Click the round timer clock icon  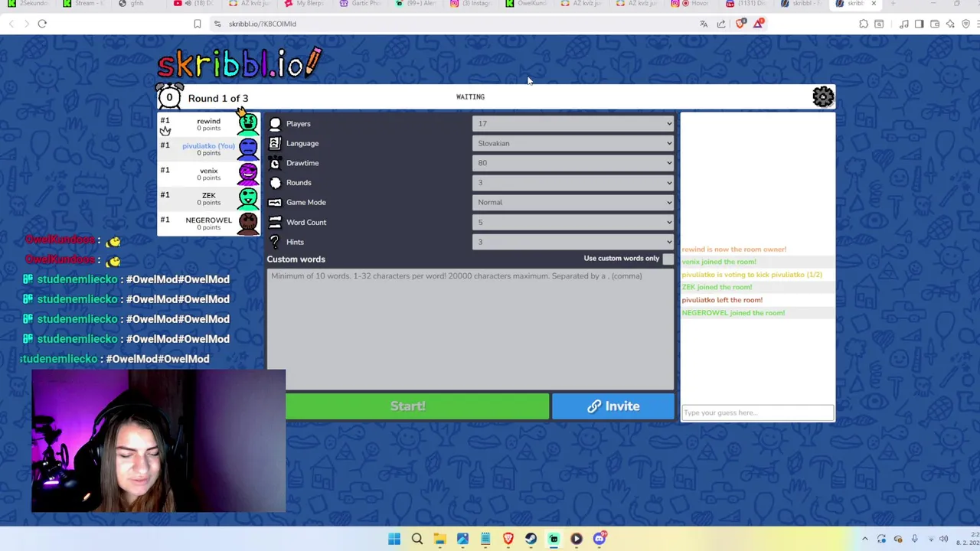tap(169, 96)
